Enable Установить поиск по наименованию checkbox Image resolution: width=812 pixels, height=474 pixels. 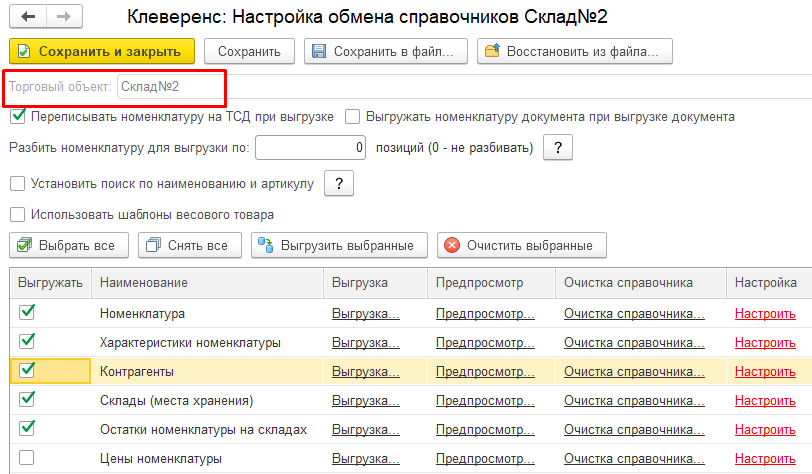click(x=18, y=183)
